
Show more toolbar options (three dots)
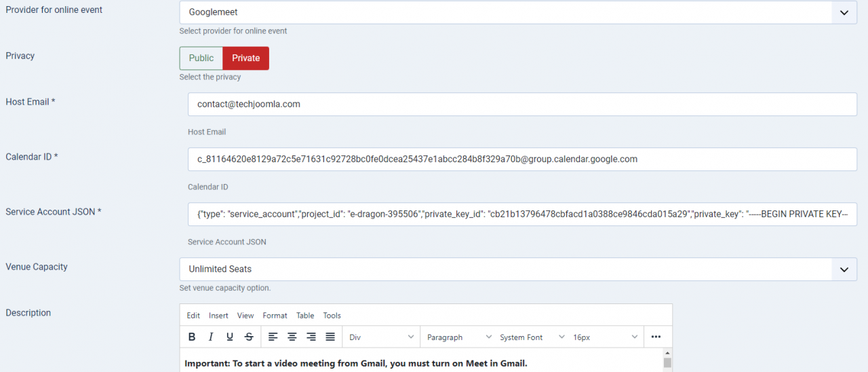656,337
